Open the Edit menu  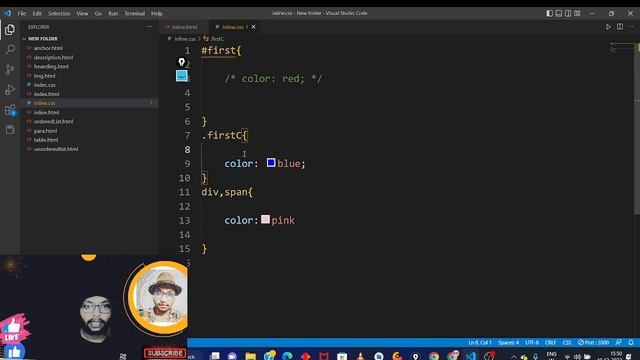coord(37,13)
